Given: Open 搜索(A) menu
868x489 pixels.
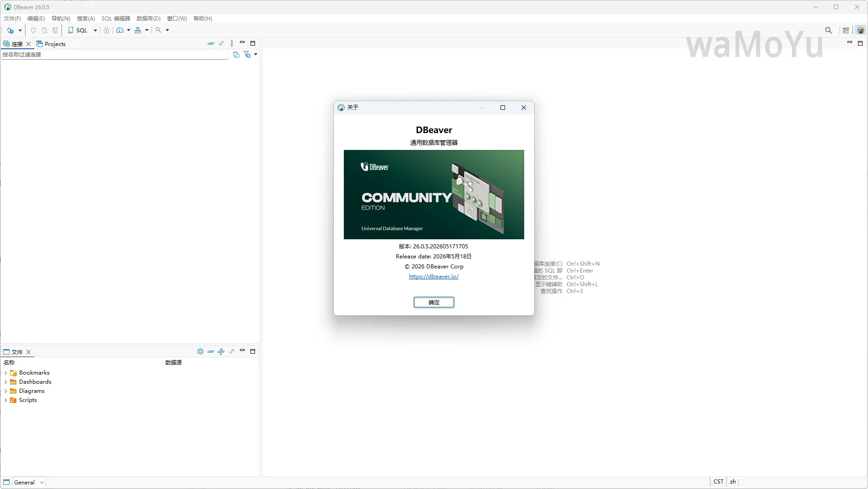Looking at the screenshot, I should (86, 19).
